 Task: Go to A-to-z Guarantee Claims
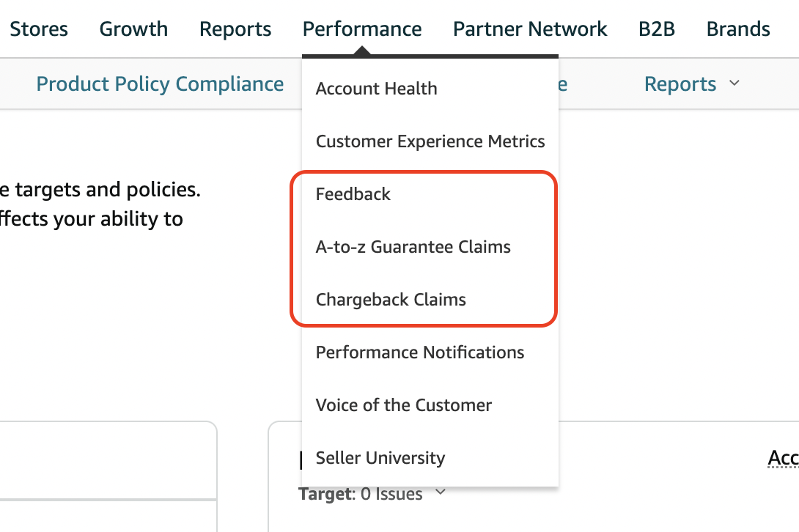(x=413, y=247)
